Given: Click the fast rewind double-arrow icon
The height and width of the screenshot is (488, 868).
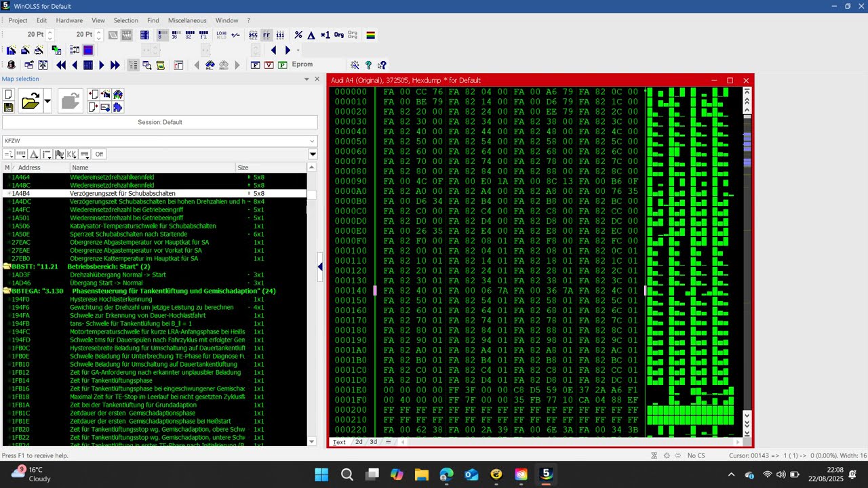Looking at the screenshot, I should [x=61, y=65].
